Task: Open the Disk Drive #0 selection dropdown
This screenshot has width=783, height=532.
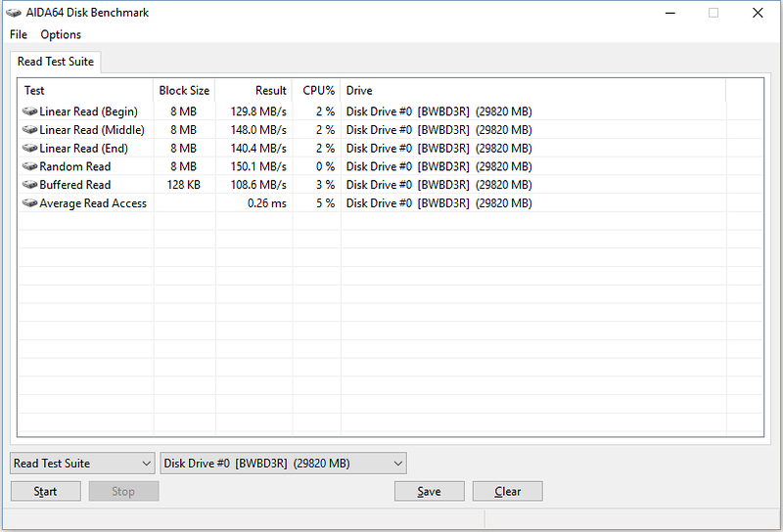Action: click(x=283, y=464)
